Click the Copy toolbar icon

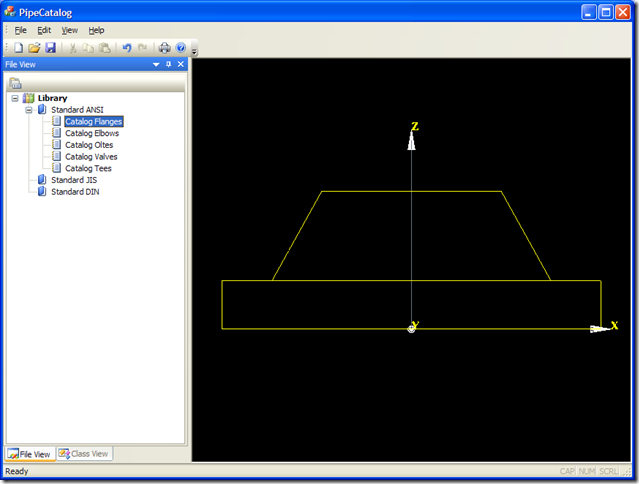88,48
